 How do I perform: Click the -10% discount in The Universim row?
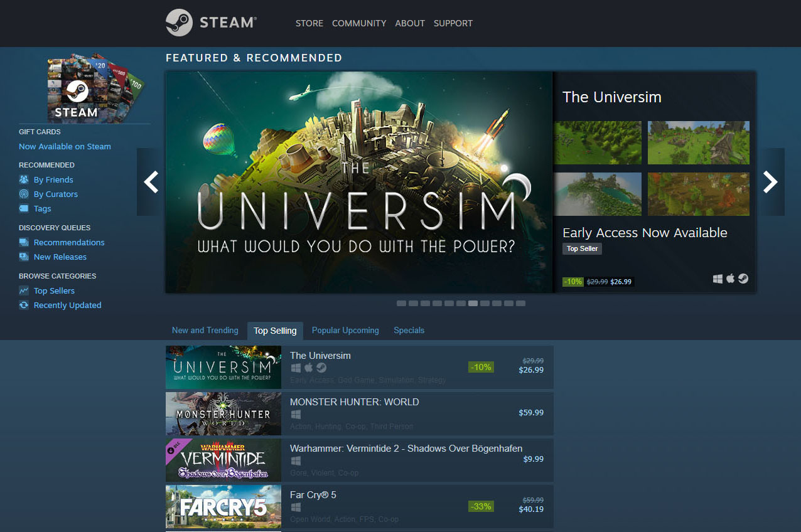click(x=481, y=367)
